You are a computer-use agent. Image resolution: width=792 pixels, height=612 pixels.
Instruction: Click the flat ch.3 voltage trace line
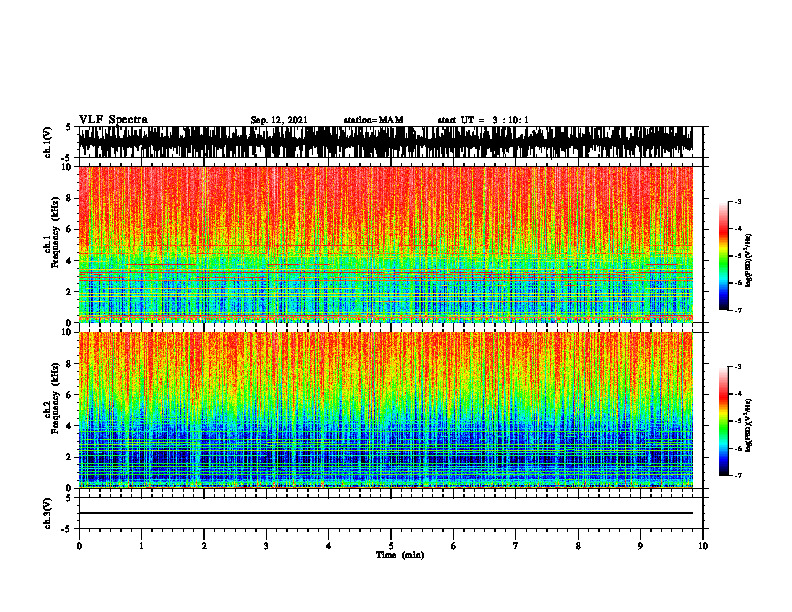point(386,513)
